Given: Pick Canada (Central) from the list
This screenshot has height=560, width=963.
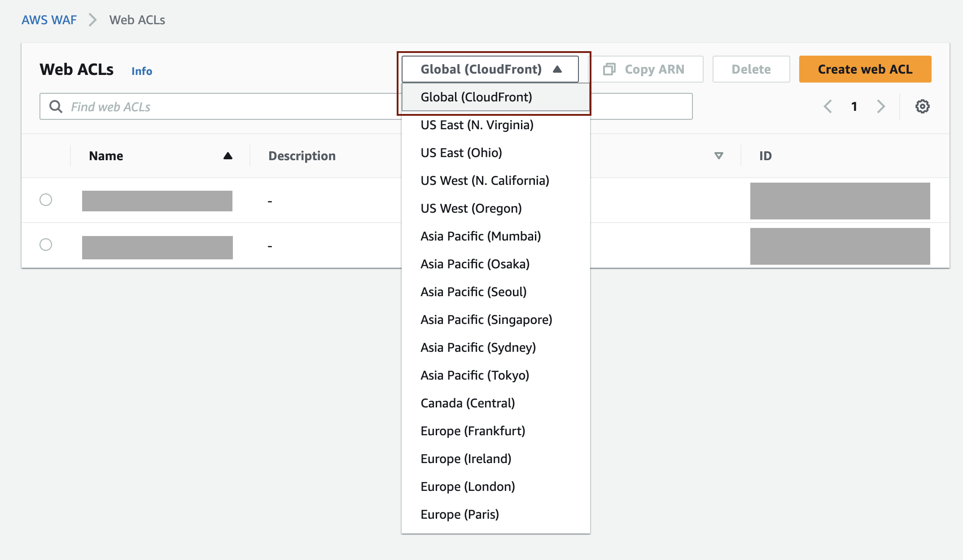Looking at the screenshot, I should coord(468,403).
